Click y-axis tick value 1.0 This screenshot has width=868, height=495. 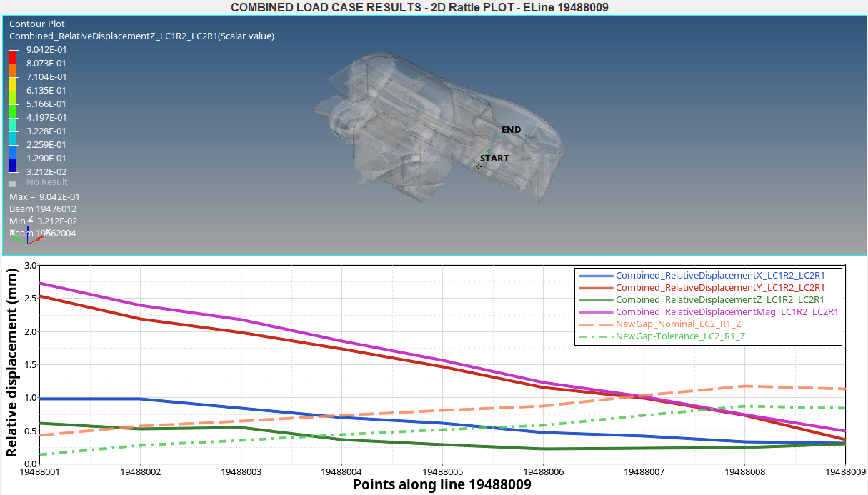[x=29, y=398]
